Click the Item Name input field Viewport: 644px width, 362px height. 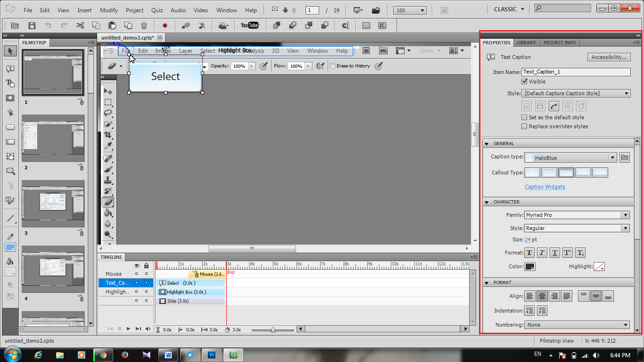(x=576, y=72)
